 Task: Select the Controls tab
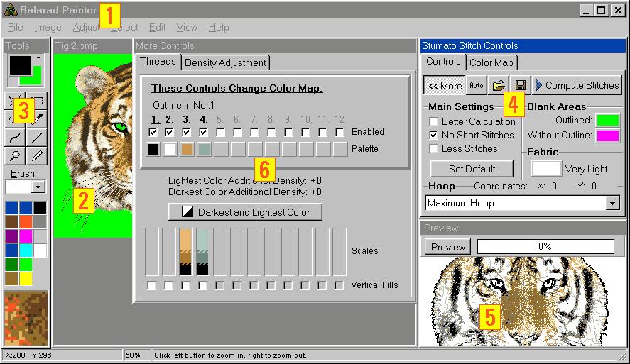(443, 62)
